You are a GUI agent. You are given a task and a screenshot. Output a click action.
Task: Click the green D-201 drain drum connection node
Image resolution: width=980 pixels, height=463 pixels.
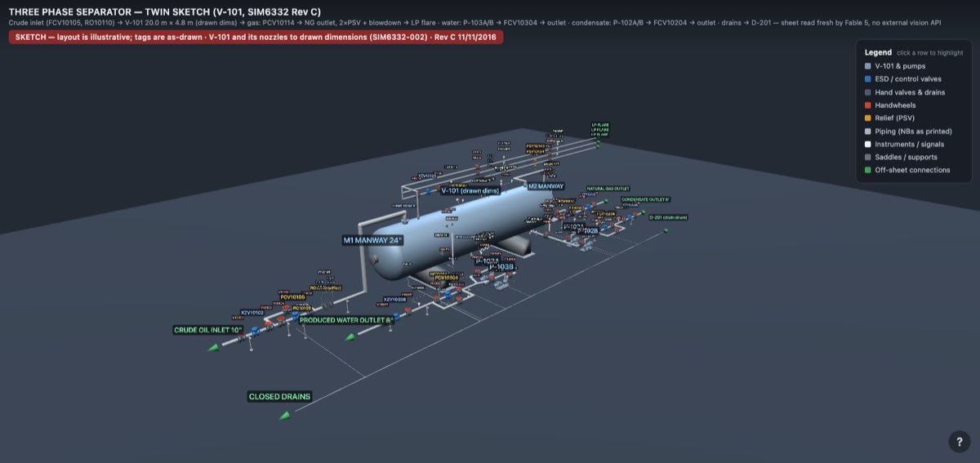tap(666, 230)
